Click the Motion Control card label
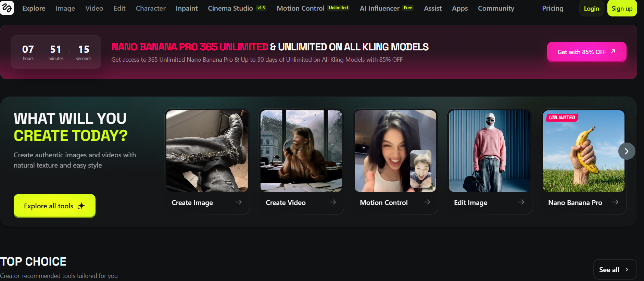 coord(384,203)
